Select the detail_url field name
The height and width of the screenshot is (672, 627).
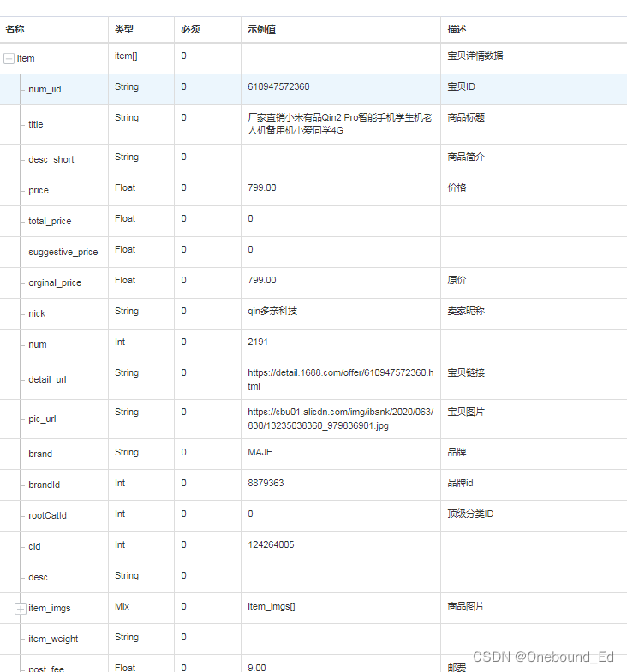pyautogui.click(x=47, y=380)
